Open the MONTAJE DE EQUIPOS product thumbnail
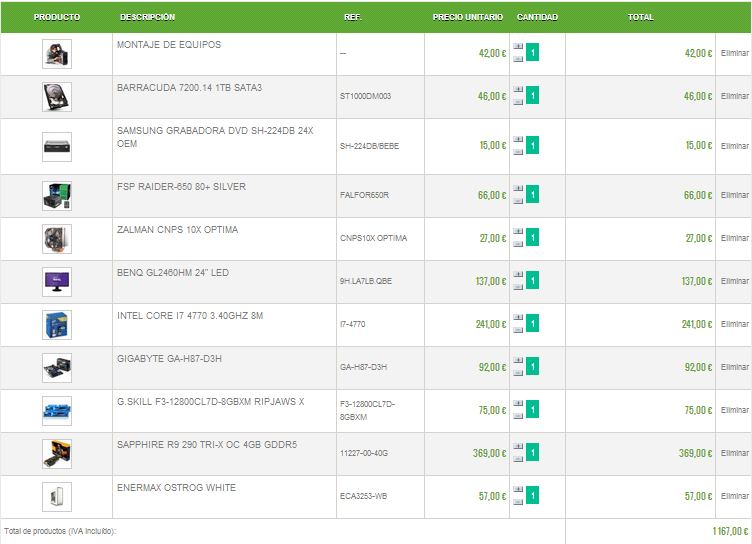This screenshot has height=544, width=752. tap(57, 54)
